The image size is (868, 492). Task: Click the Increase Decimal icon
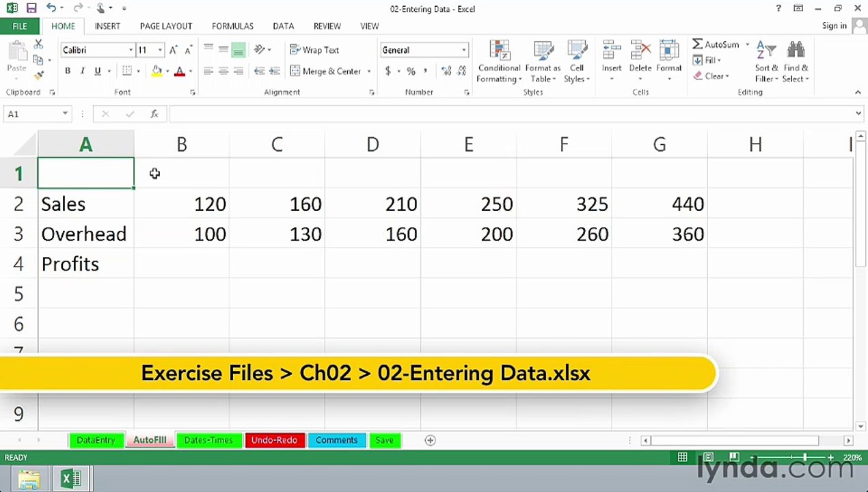point(446,71)
